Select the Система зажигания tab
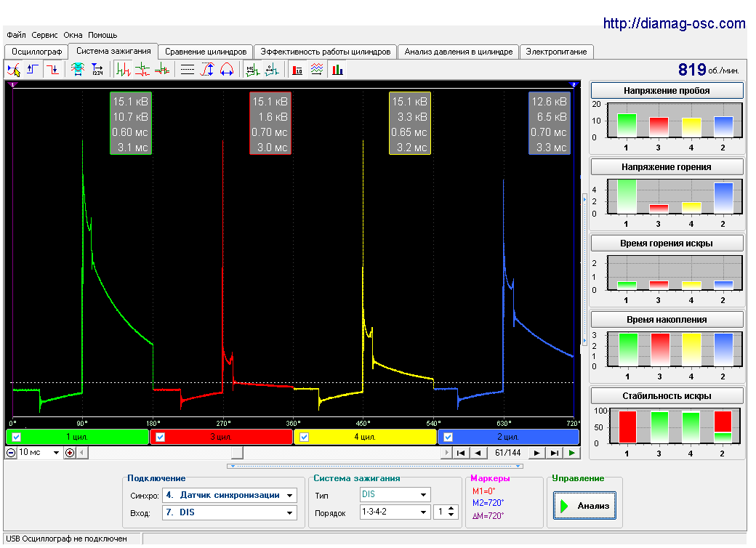The width and height of the screenshot is (756, 548). click(x=113, y=51)
